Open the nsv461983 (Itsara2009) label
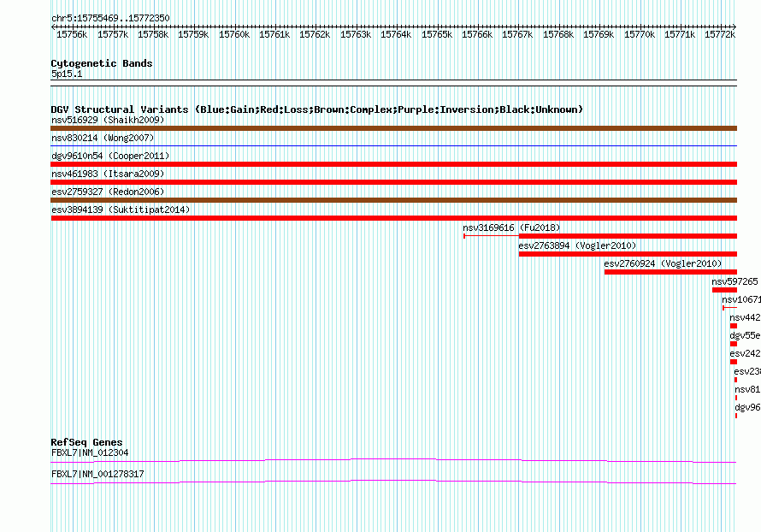761x532 pixels. pos(108,174)
